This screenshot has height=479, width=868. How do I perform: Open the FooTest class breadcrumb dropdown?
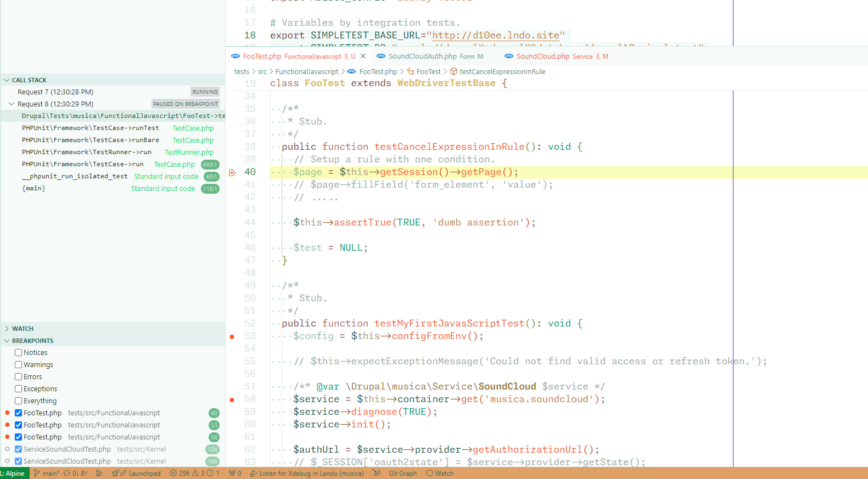(x=429, y=72)
